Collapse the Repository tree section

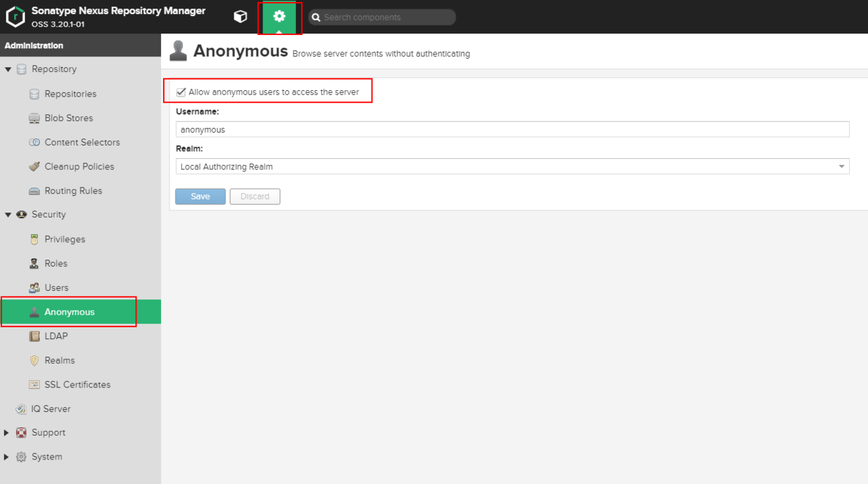pos(8,69)
